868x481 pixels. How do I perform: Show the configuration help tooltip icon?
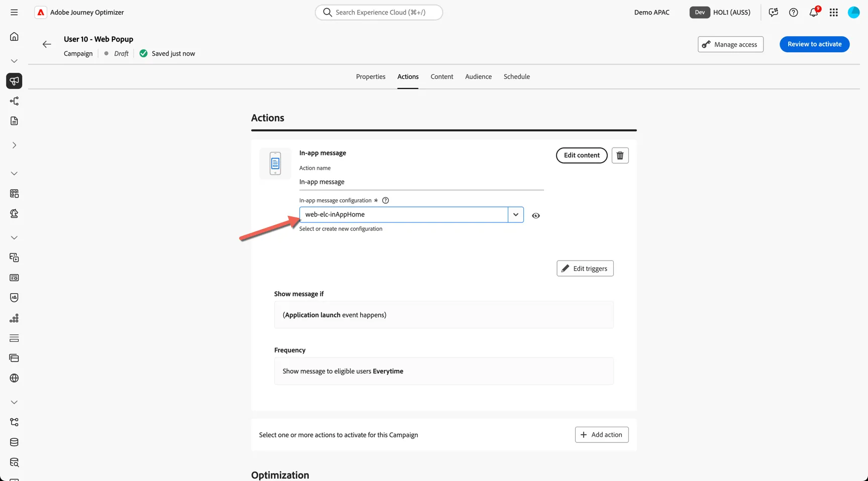(386, 200)
